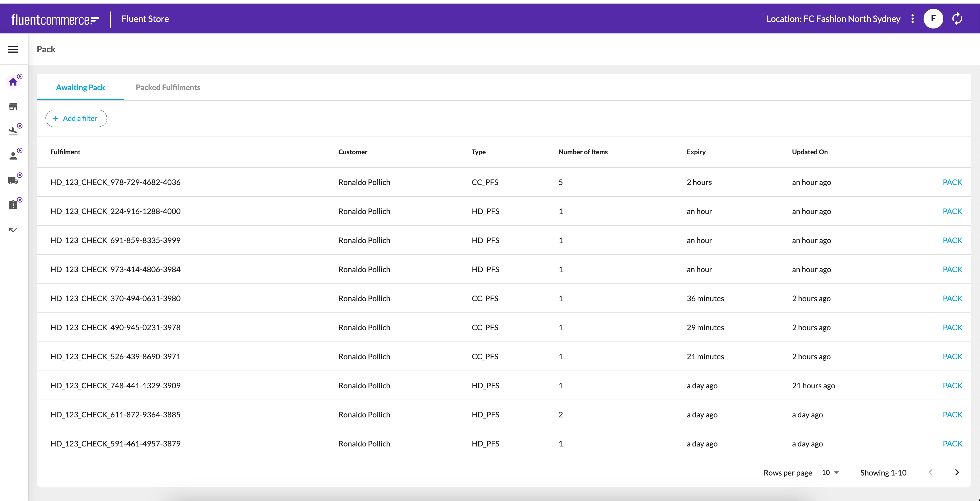Click the call-received arrow sidebar icon
Image resolution: width=980 pixels, height=501 pixels.
click(x=13, y=230)
